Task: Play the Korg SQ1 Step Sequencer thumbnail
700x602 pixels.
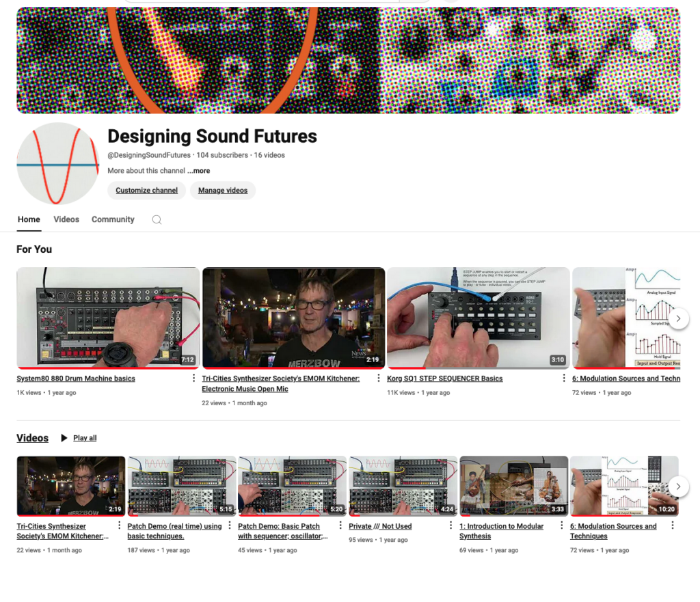Action: tap(479, 318)
